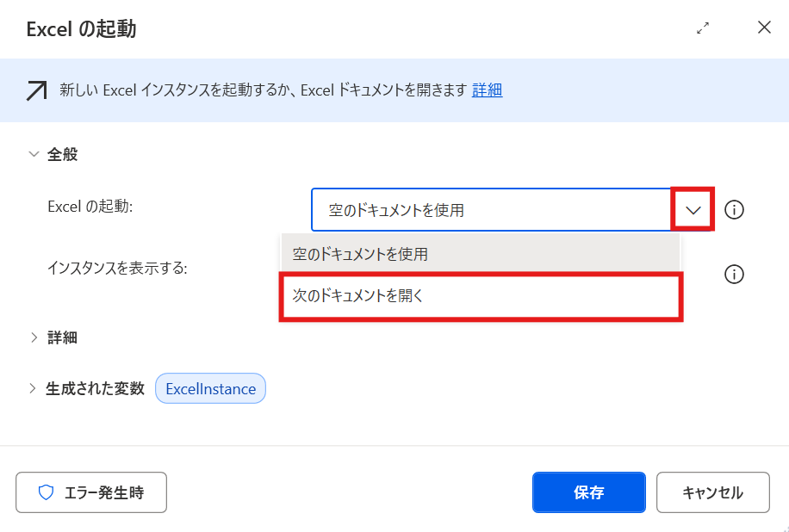Click the diagonal arrow action icon

pos(36,91)
